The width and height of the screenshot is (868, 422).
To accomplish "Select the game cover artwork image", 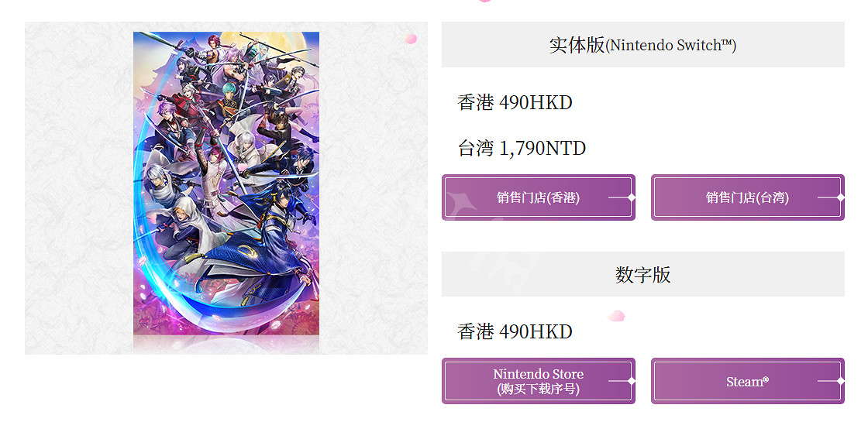I will (x=226, y=183).
